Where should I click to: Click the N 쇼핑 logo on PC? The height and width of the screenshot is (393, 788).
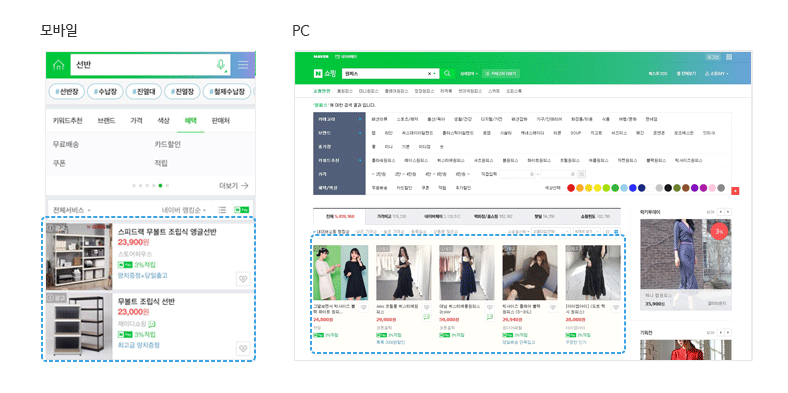click(x=324, y=73)
